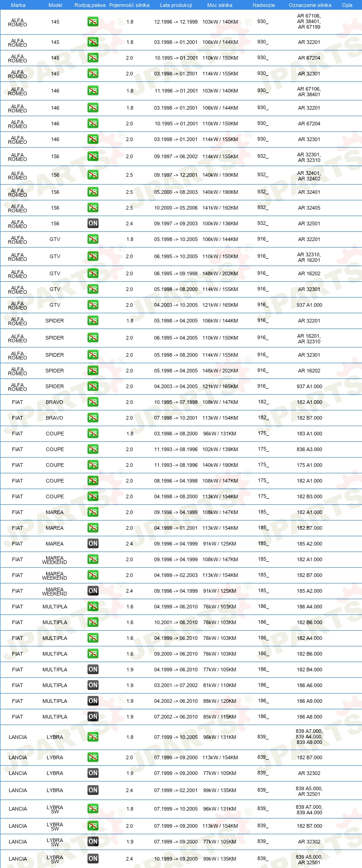Image resolution: width=362 pixels, height=868 pixels.
Task: Select the date range 04.2003 -> 10.2005
Action: pos(176,305)
